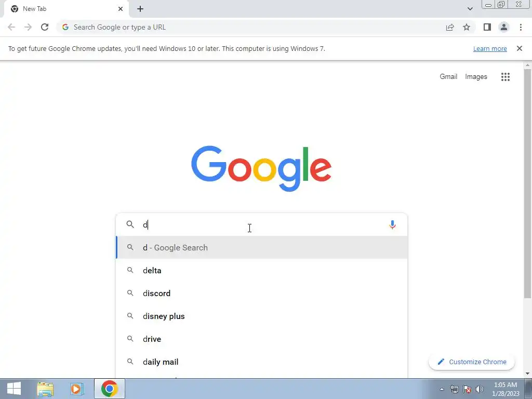The width and height of the screenshot is (532, 399).
Task: Launch Windows Media Player from taskbar
Action: (77, 389)
